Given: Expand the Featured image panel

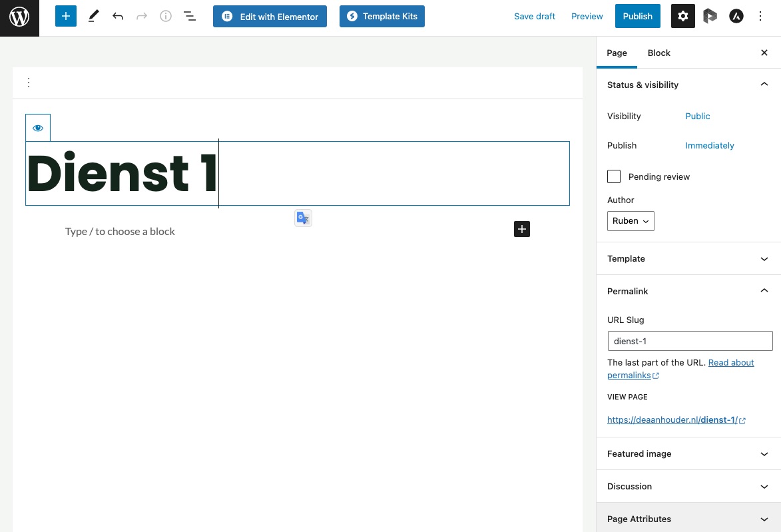Looking at the screenshot, I should 688,453.
